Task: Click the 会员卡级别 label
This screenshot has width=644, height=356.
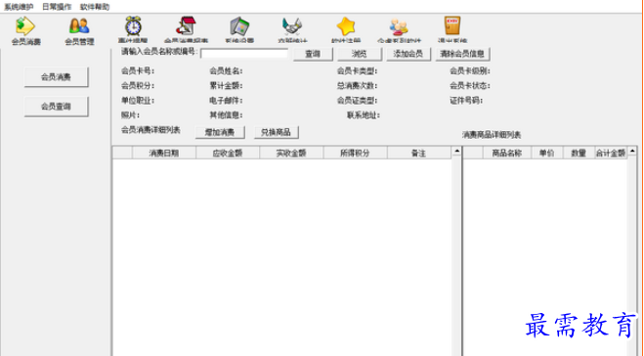Action: 469,71
